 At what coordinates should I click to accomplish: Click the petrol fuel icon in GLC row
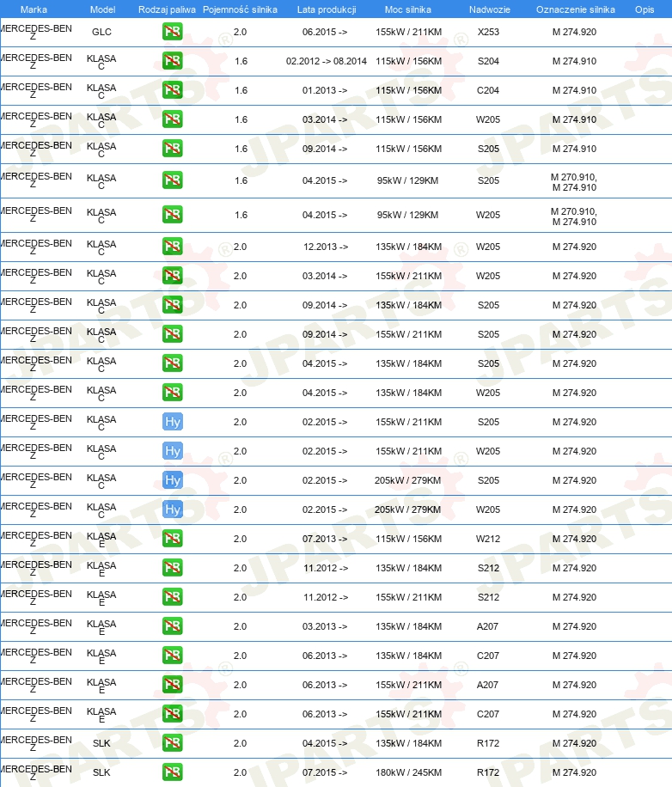(x=172, y=32)
